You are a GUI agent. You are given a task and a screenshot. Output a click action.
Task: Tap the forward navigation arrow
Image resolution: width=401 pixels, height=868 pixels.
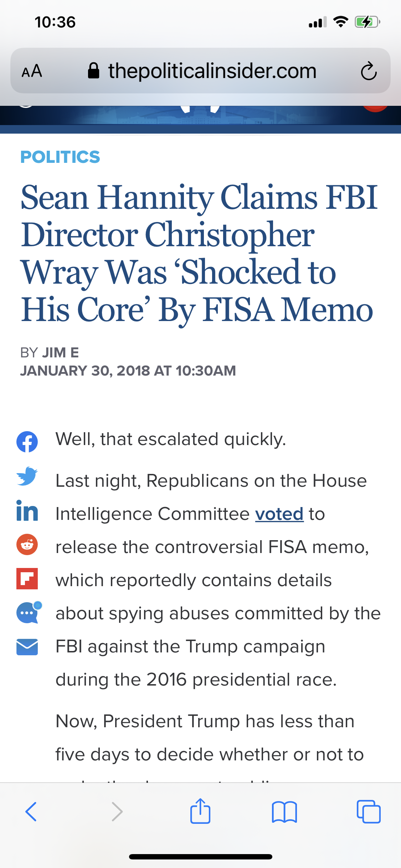click(117, 812)
